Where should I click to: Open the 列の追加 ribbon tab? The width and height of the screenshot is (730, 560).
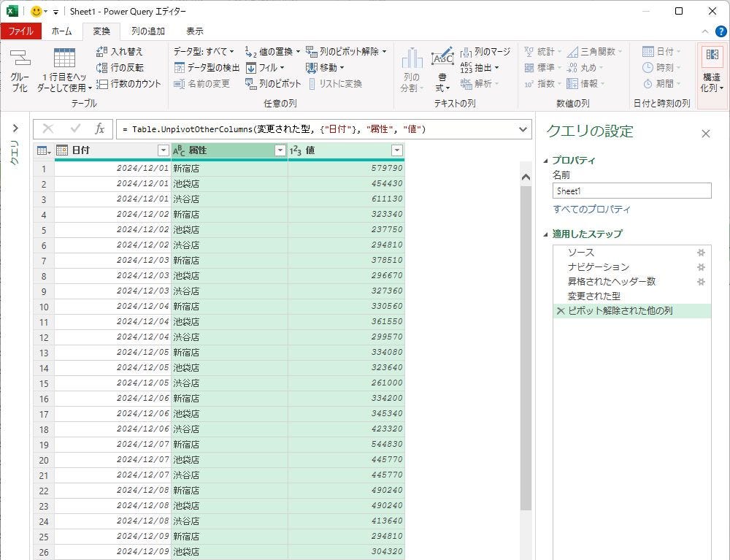pyautogui.click(x=147, y=31)
